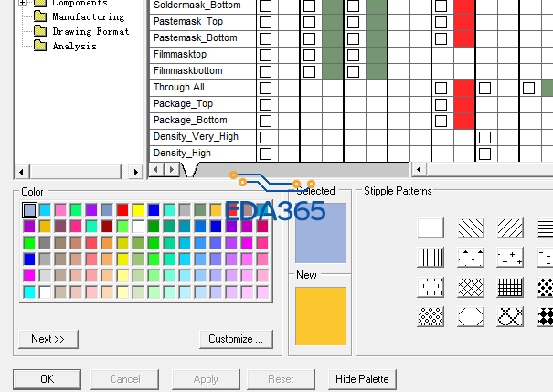This screenshot has width=553, height=392.
Task: Click the left tab-scroll arrow under the grid
Action: tap(156, 170)
